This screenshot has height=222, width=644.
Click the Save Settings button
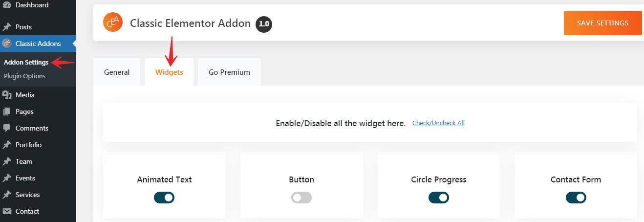(602, 23)
